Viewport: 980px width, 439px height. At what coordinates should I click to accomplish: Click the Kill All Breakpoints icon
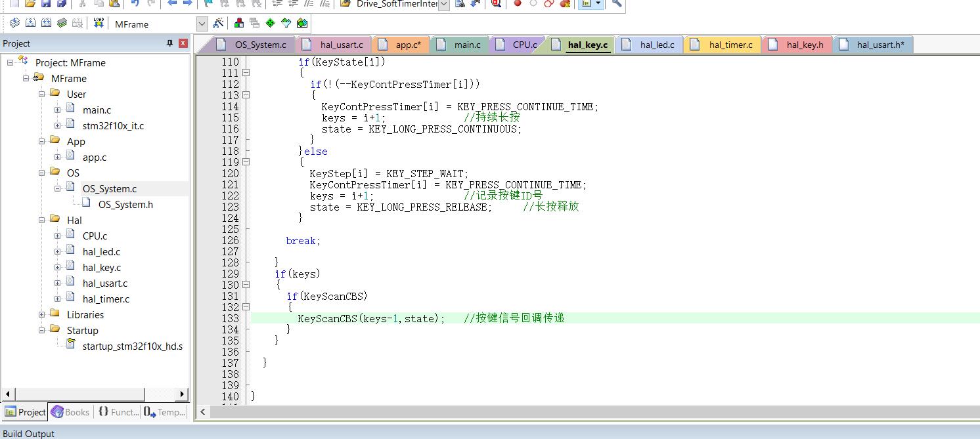point(565,3)
